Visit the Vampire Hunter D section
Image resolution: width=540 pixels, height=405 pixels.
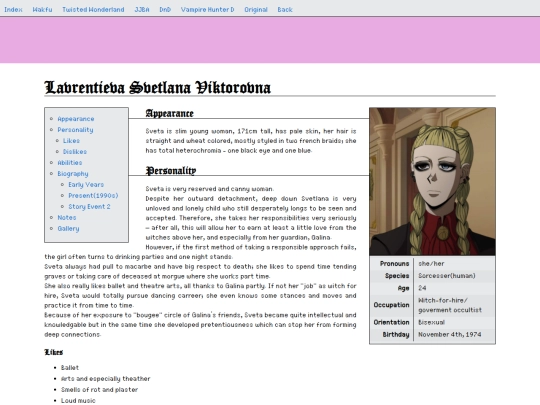click(x=207, y=10)
